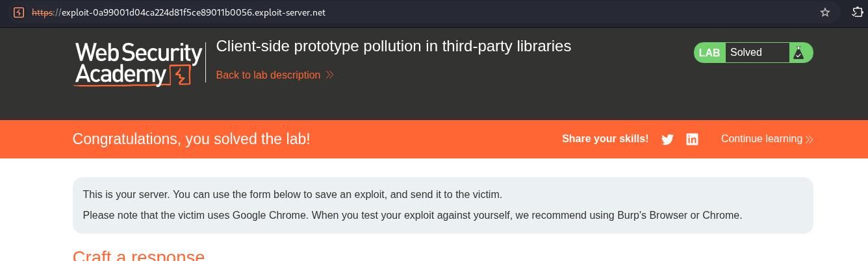868x261 pixels.
Task: Follow the Continue learning link
Action: (x=761, y=139)
